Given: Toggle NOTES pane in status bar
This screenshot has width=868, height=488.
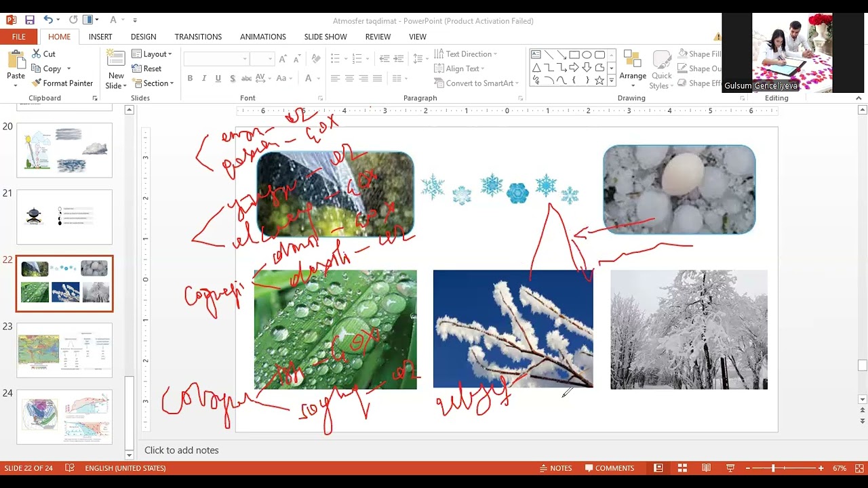Looking at the screenshot, I should [555, 468].
